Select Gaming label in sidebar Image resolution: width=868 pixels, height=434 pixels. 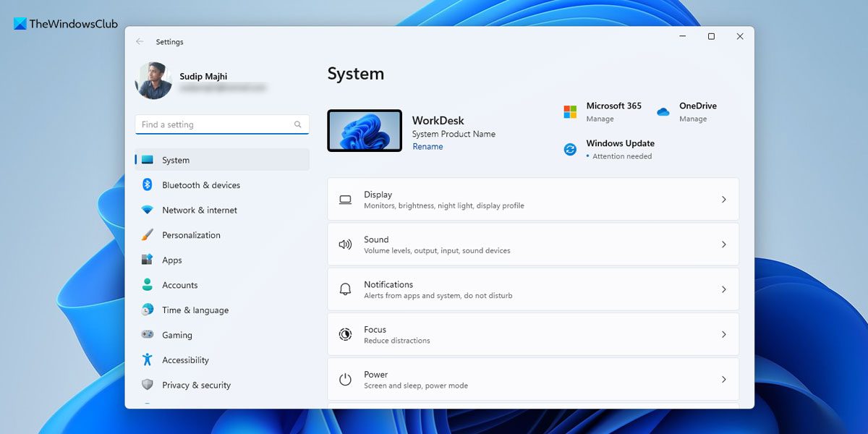pyautogui.click(x=177, y=336)
